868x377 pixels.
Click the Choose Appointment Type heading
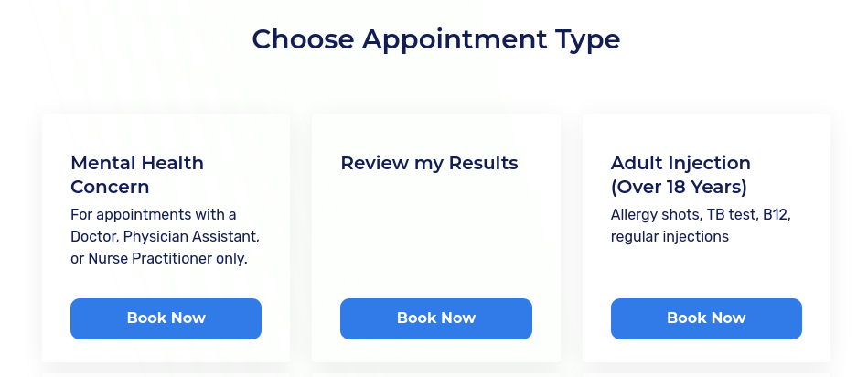click(x=435, y=39)
